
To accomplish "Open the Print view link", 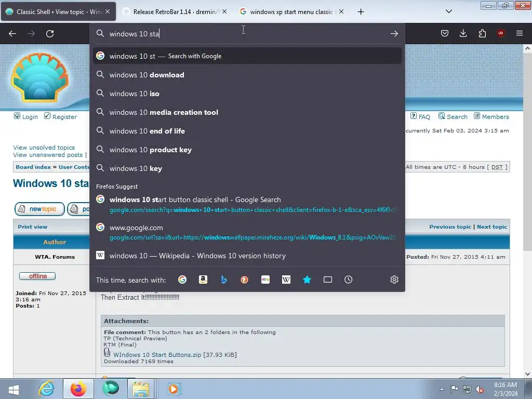I will pos(33,227).
